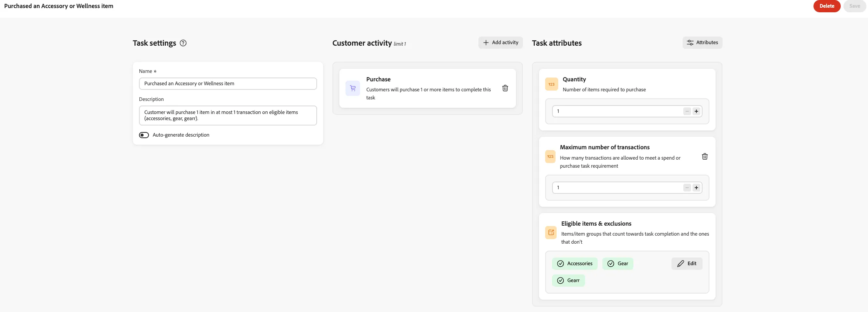Click the Task attributes heading
The image size is (868, 312).
pyautogui.click(x=557, y=43)
